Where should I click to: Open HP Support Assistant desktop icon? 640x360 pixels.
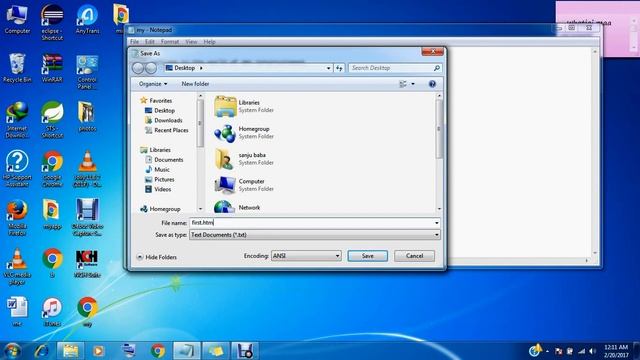(17, 168)
